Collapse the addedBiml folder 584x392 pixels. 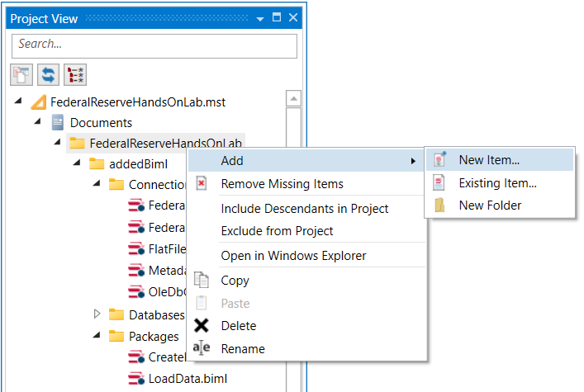[77, 163]
